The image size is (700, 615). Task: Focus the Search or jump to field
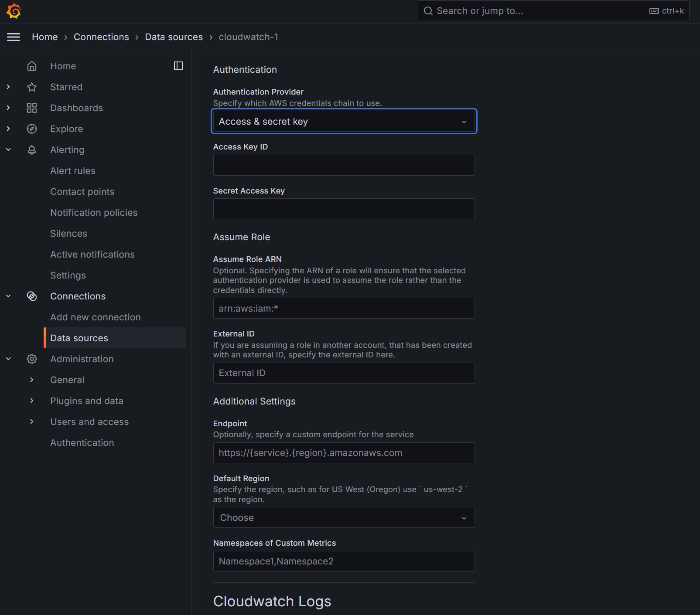pyautogui.click(x=553, y=11)
